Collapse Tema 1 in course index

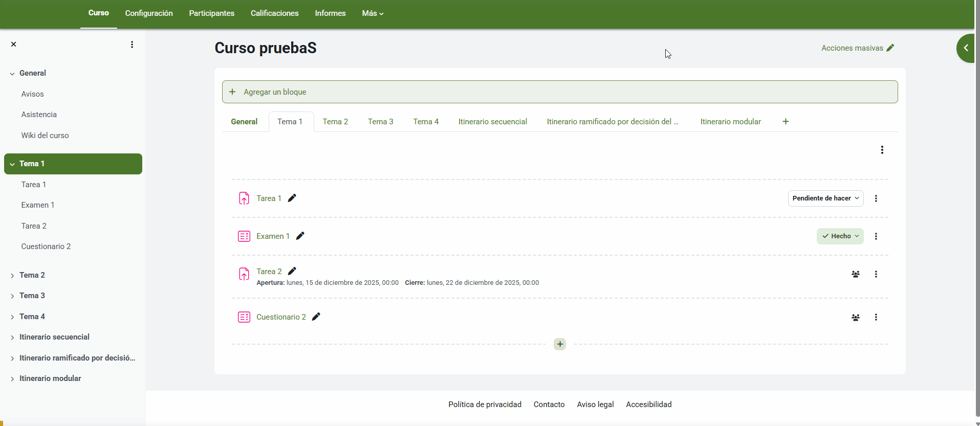[x=12, y=164]
